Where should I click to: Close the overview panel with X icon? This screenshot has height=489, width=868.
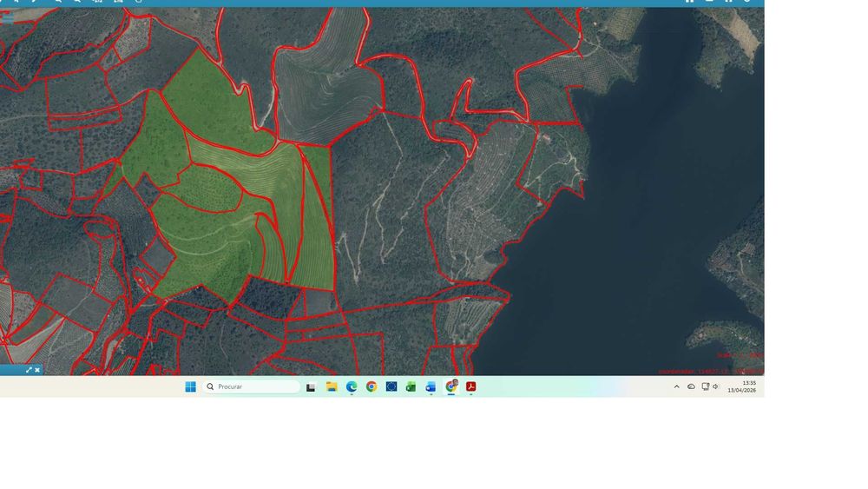point(37,370)
